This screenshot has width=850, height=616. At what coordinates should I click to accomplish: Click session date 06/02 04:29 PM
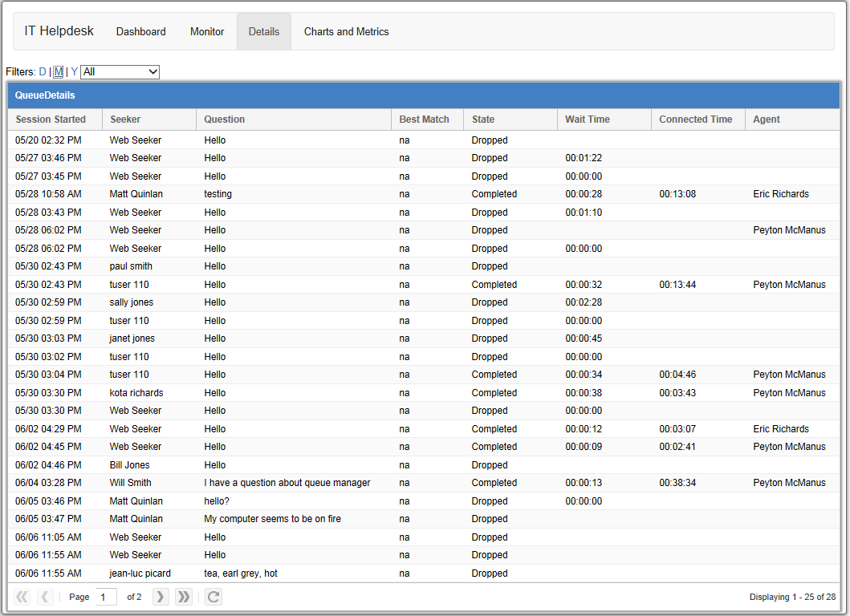tap(48, 428)
